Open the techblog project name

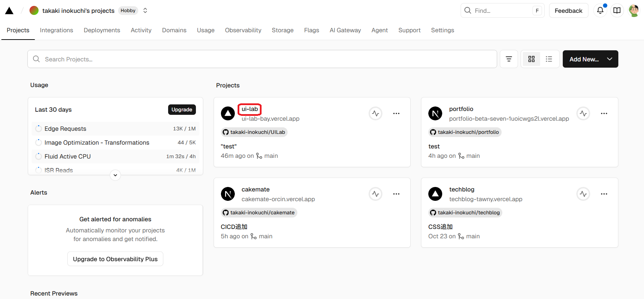pos(462,189)
